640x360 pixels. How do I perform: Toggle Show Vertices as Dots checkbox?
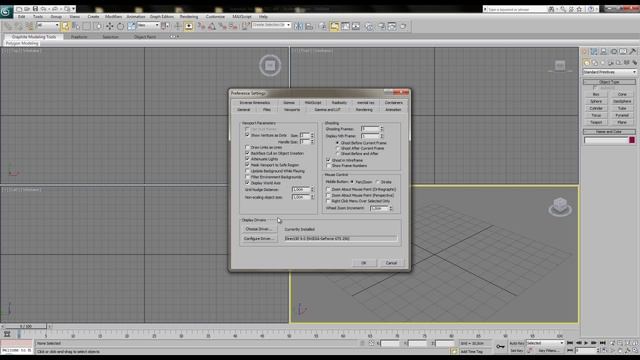[x=247, y=135]
